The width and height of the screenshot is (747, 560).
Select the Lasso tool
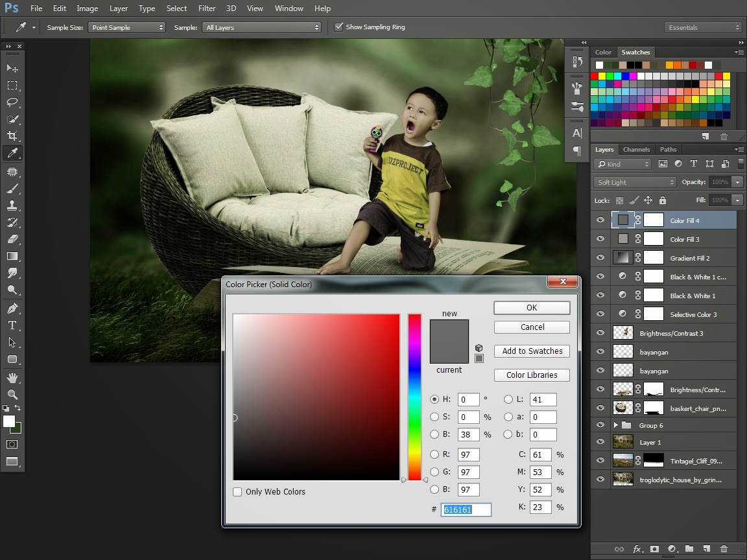(x=12, y=102)
